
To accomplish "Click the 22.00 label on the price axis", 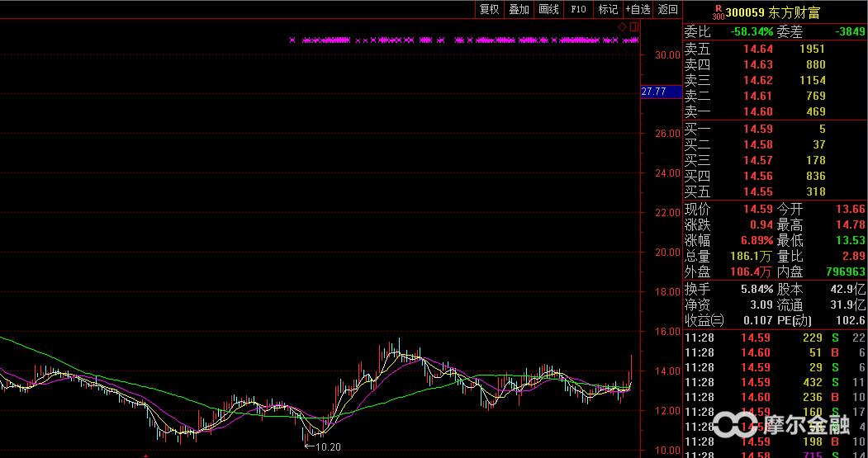I will 667,212.
